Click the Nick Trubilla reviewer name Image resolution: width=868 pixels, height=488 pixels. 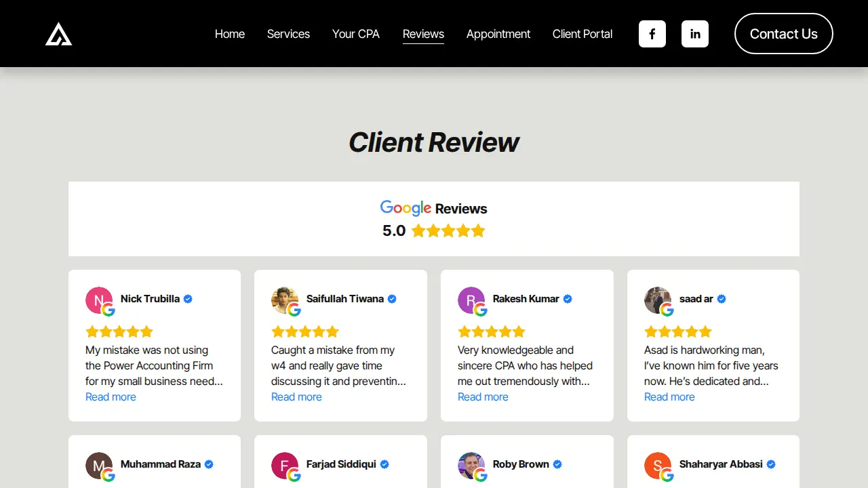[150, 299]
